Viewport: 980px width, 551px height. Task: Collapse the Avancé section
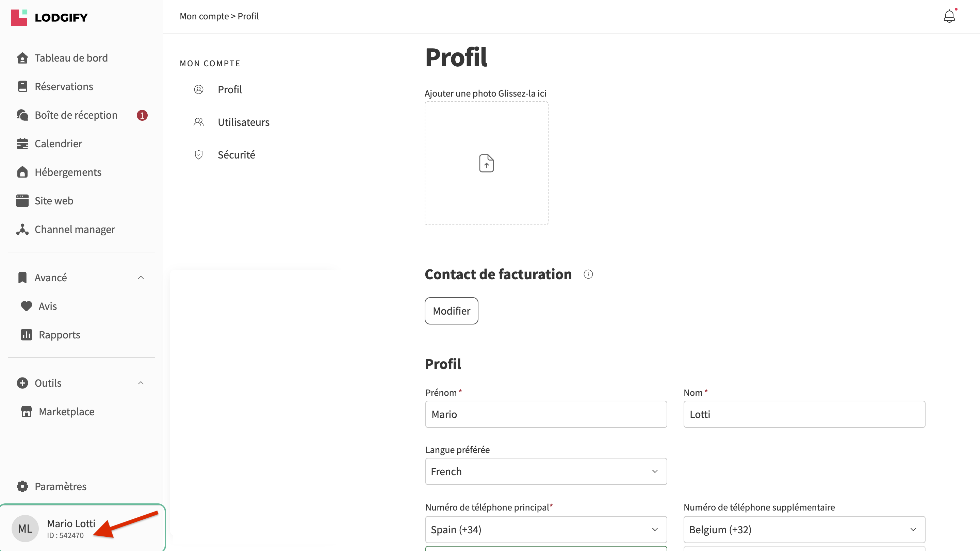pyautogui.click(x=141, y=278)
